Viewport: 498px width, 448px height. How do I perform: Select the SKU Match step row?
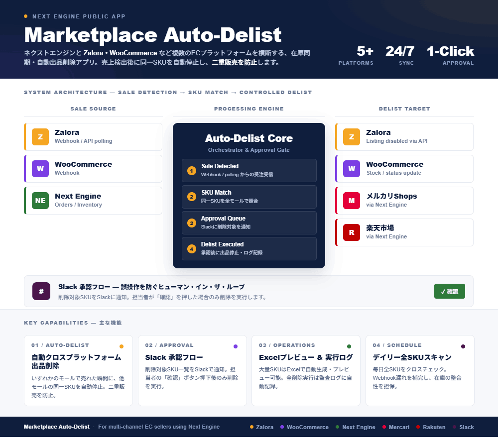[249, 197]
